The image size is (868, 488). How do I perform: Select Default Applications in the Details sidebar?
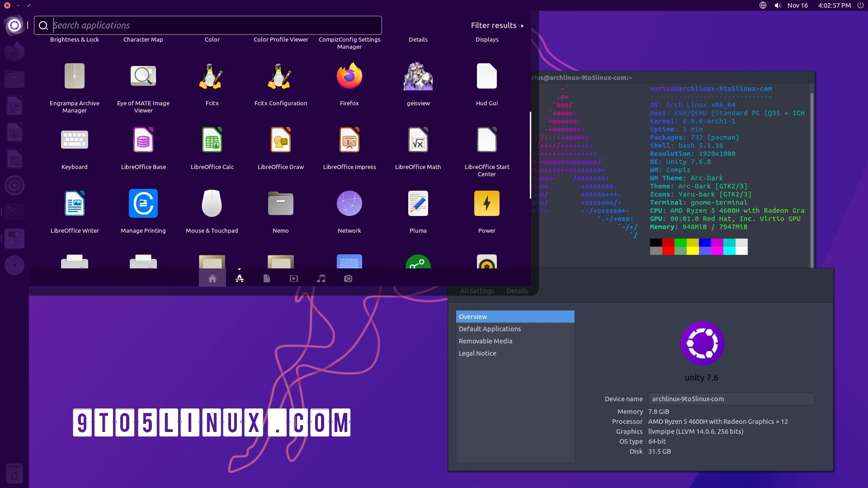coord(490,328)
